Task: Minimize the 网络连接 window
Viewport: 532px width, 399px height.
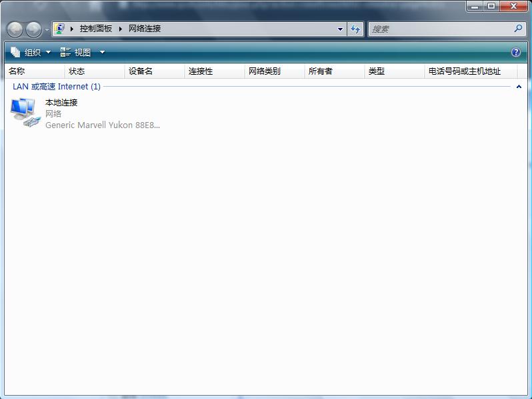Action: [475, 6]
